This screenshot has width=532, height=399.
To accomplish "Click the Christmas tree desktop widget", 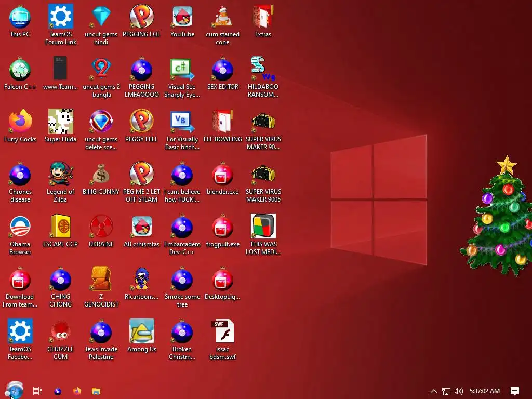I will pyautogui.click(x=497, y=217).
